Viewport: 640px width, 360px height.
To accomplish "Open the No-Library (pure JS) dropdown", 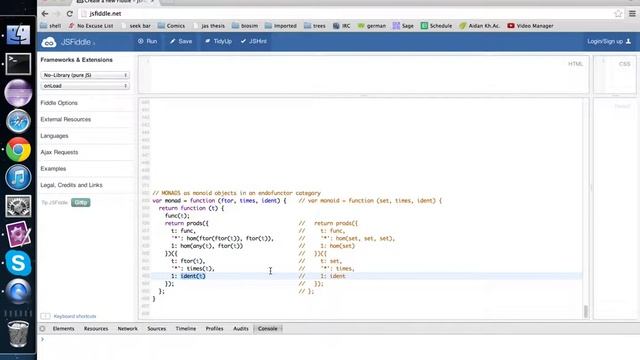I will [85, 75].
